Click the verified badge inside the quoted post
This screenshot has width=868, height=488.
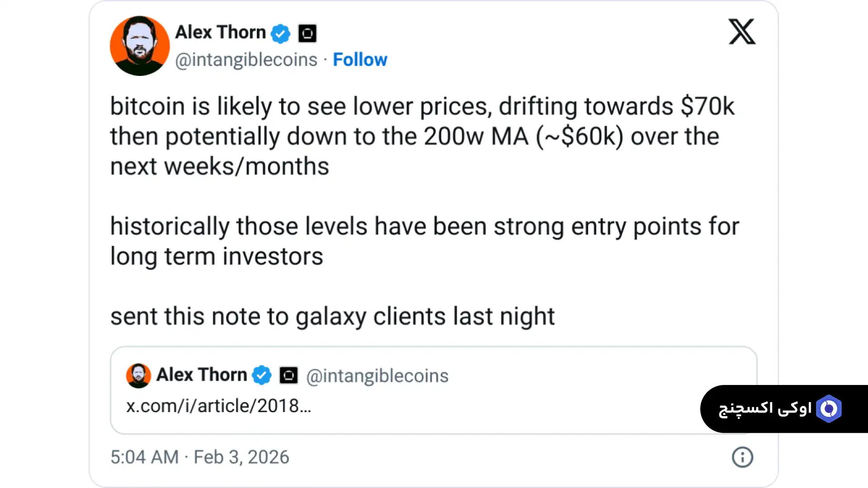(x=262, y=375)
